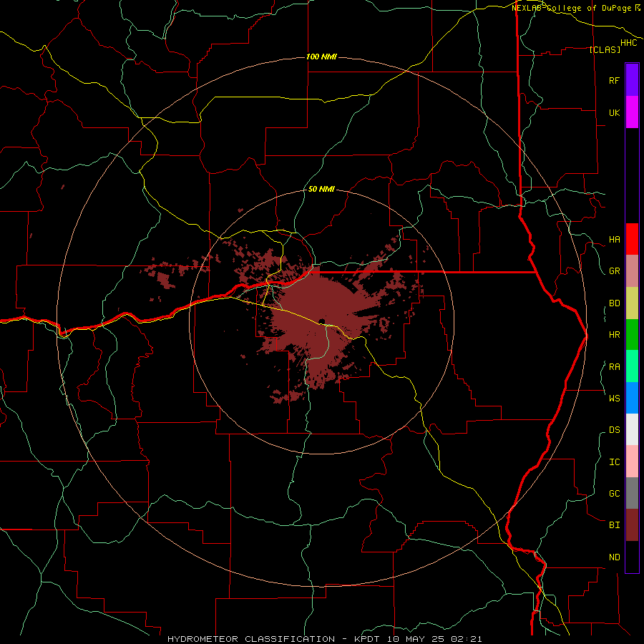Click the "NEXLAB-College of DuPage" credit text
The width and height of the screenshot is (644, 644).
(572, 8)
